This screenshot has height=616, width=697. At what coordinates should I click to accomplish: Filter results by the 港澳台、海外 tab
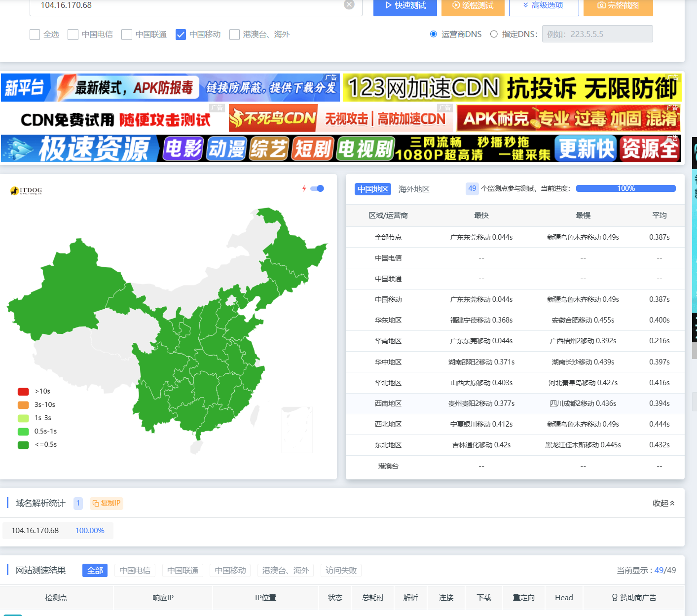pos(286,570)
